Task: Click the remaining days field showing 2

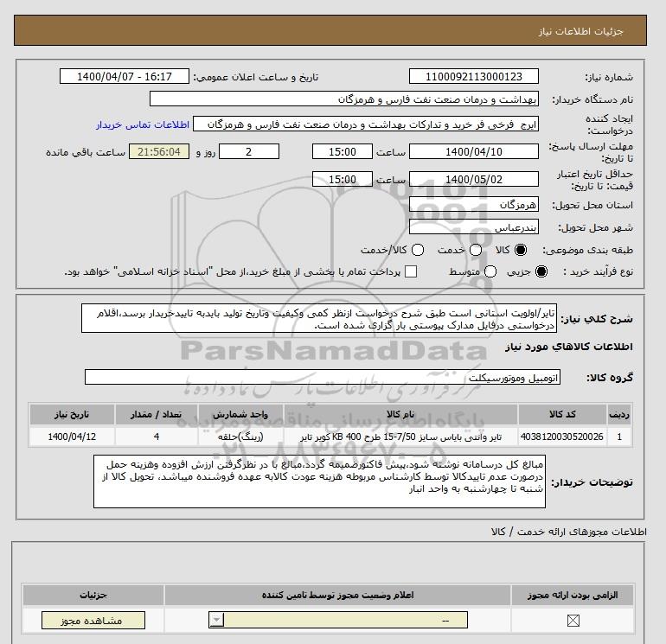Action: coord(249,151)
